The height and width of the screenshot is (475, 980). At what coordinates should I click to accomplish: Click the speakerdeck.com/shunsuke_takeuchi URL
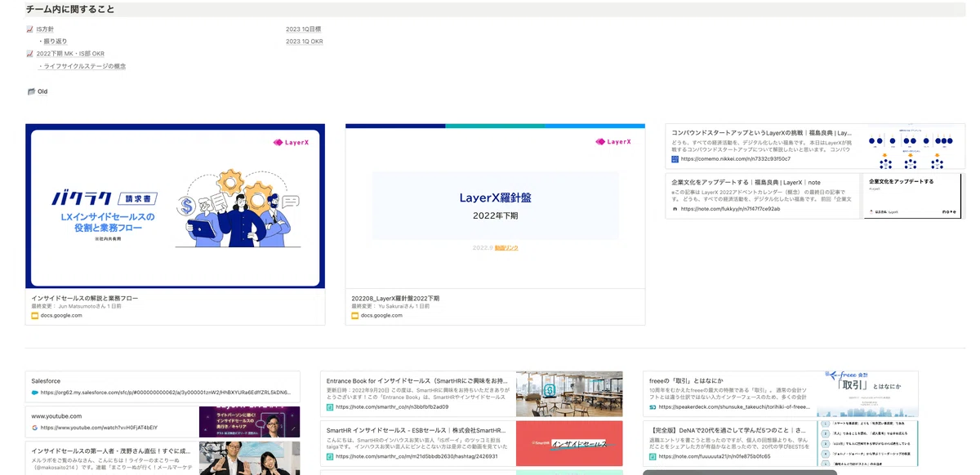[734, 406]
